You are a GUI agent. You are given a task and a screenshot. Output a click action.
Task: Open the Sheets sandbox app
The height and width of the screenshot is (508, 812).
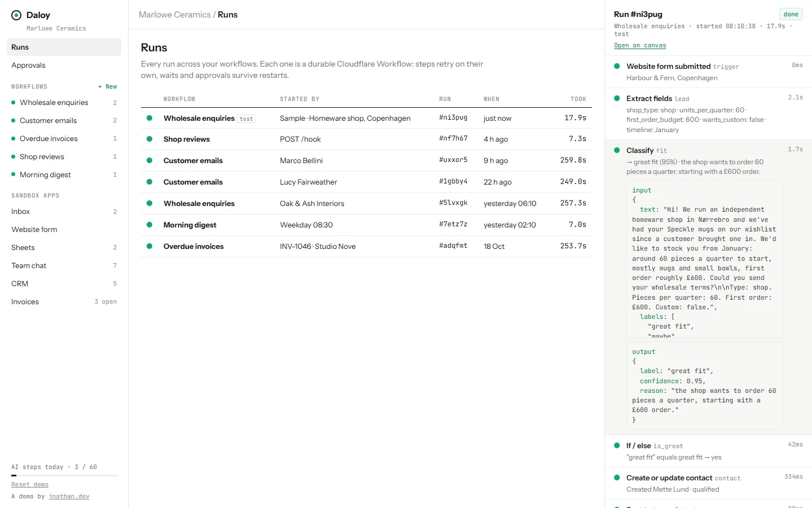[x=64, y=248]
